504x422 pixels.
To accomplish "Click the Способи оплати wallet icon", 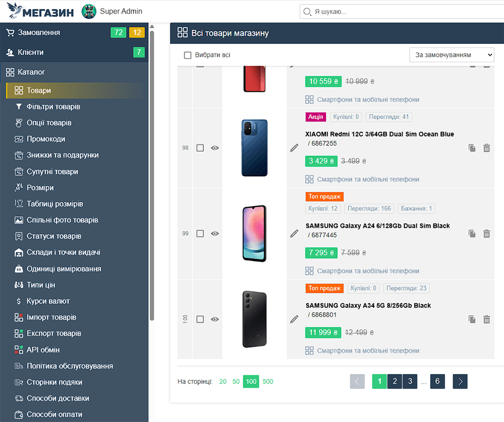I will click(19, 415).
